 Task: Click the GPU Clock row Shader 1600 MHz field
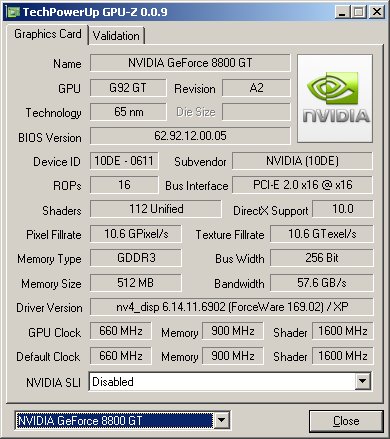(343, 331)
